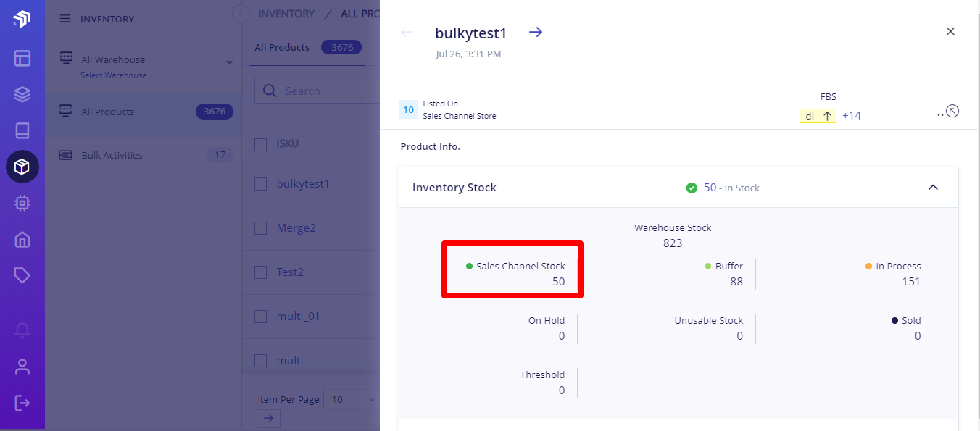Collapse the side panel with chevron circle
This screenshot has width=980, height=431.
240,14
